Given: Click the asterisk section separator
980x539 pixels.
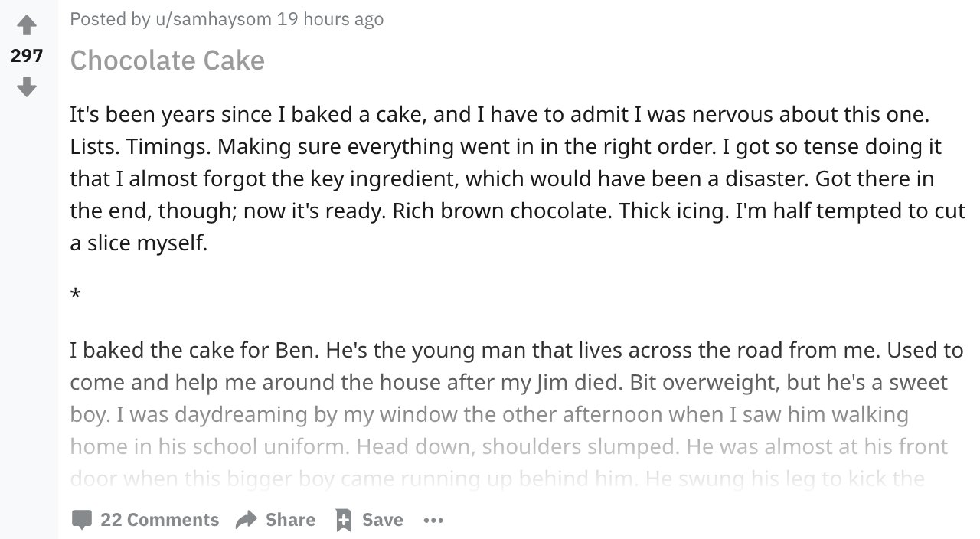Looking at the screenshot, I should (75, 296).
